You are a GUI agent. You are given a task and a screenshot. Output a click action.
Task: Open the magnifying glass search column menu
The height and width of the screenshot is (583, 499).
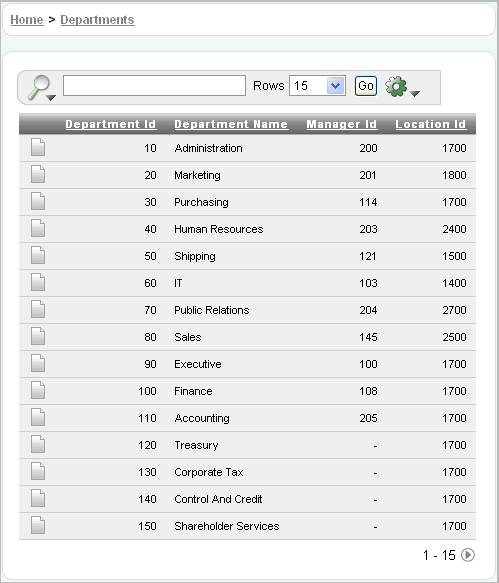pos(41,88)
